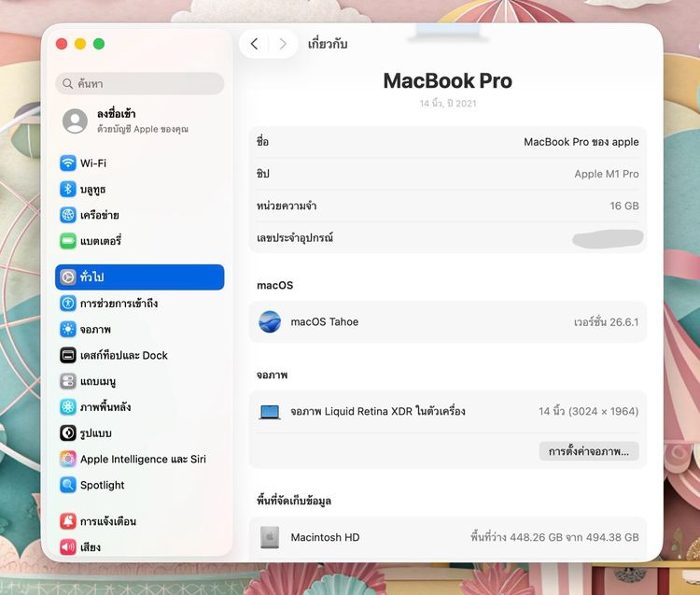Click the laptop display icon

(x=270, y=412)
